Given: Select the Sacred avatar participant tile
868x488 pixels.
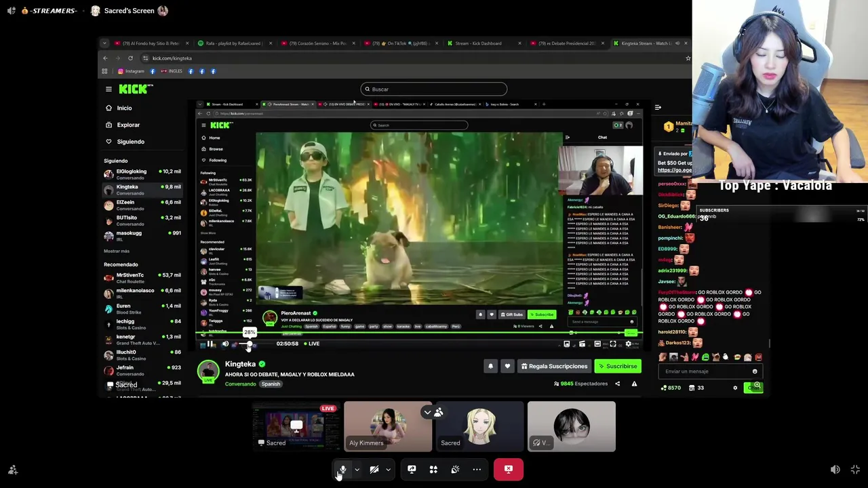Looking at the screenshot, I should [x=480, y=426].
